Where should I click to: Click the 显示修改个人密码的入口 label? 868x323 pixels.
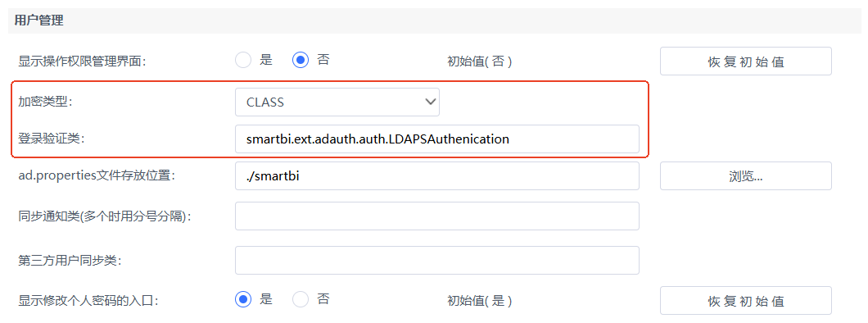pos(88,301)
